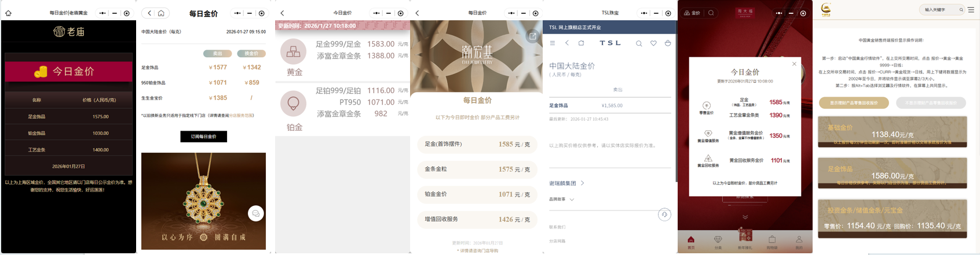Click the China Gold hamburger menu icon
980x255 pixels.
[x=971, y=10]
